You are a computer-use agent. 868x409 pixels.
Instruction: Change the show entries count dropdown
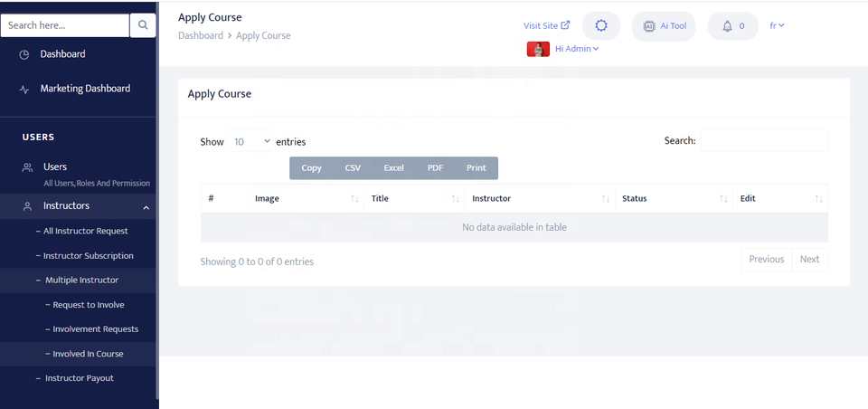pos(251,142)
